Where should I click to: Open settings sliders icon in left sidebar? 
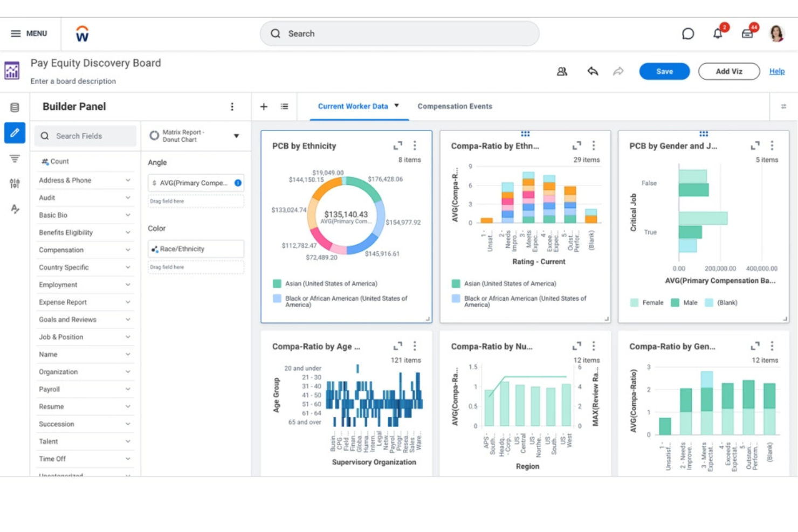(15, 183)
